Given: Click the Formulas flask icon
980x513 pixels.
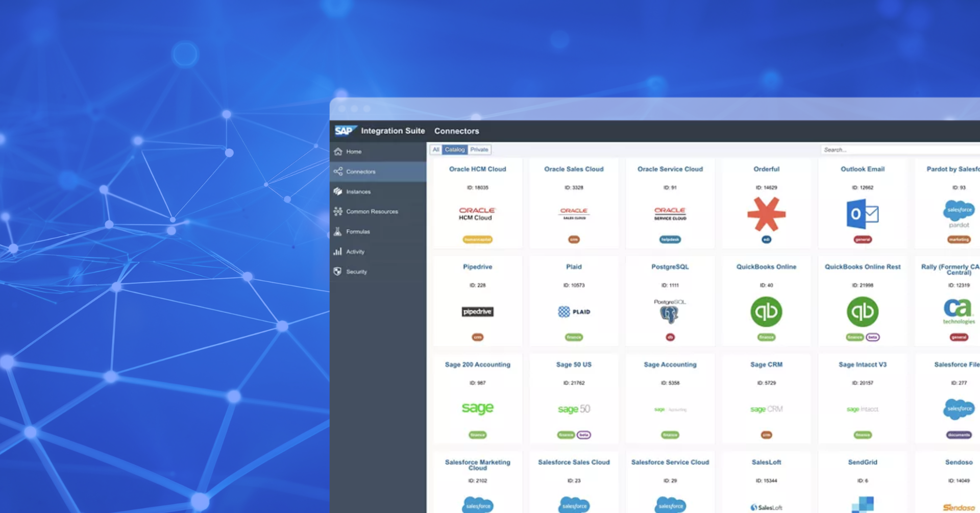Looking at the screenshot, I should tap(338, 231).
